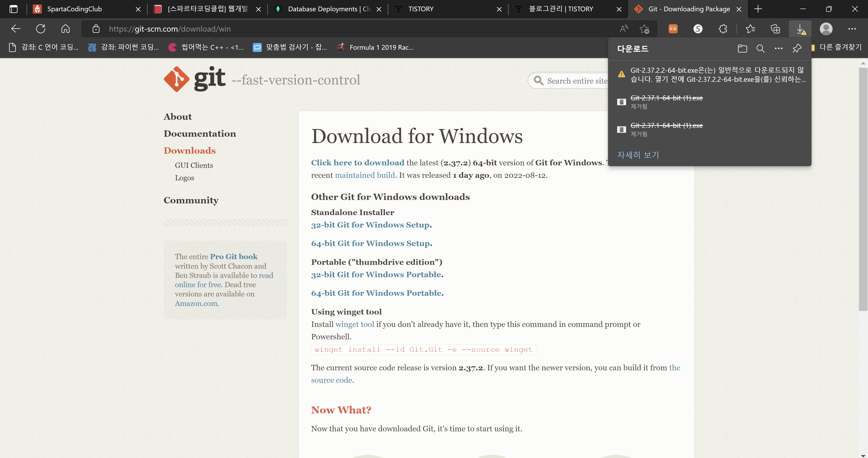The width and height of the screenshot is (868, 458).
Task: Download 64-bit Git for Windows Portable
Action: [376, 293]
